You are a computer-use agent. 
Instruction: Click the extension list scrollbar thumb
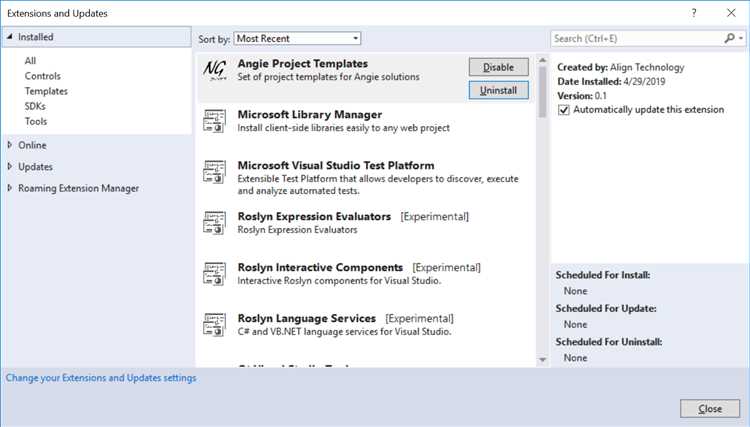coord(542,92)
